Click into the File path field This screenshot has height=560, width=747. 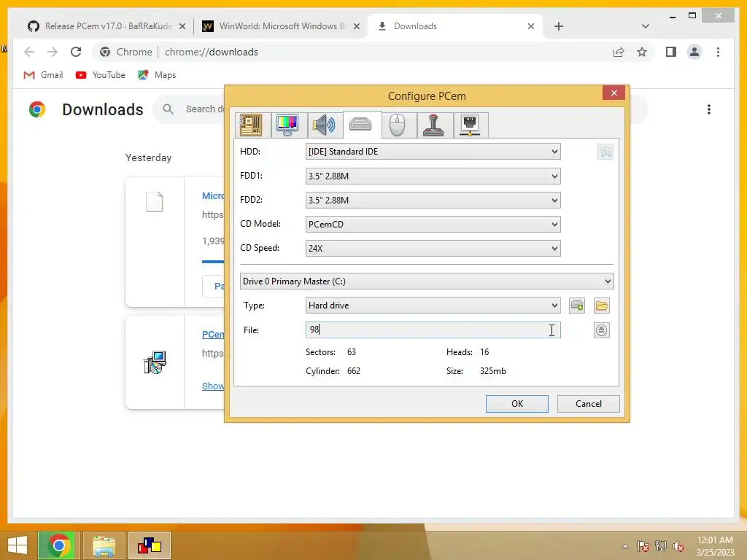pos(433,330)
